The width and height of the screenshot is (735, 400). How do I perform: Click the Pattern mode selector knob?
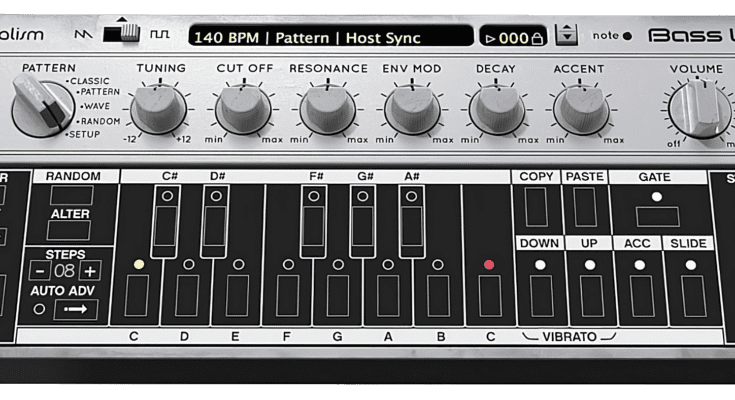click(x=42, y=105)
